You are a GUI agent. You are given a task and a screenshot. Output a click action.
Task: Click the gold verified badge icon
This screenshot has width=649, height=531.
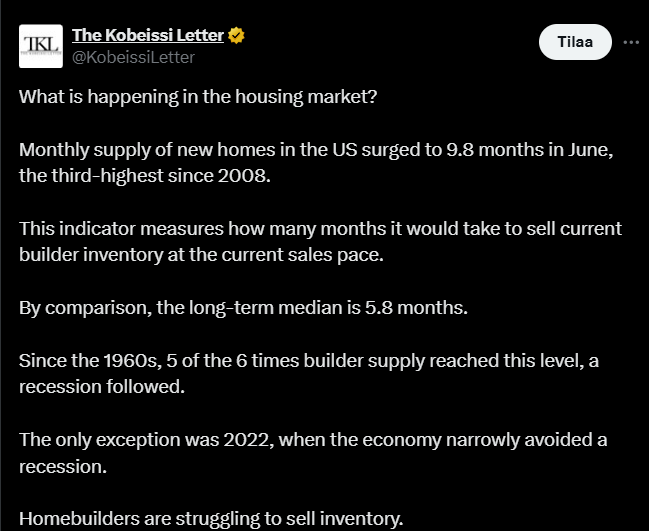236,36
